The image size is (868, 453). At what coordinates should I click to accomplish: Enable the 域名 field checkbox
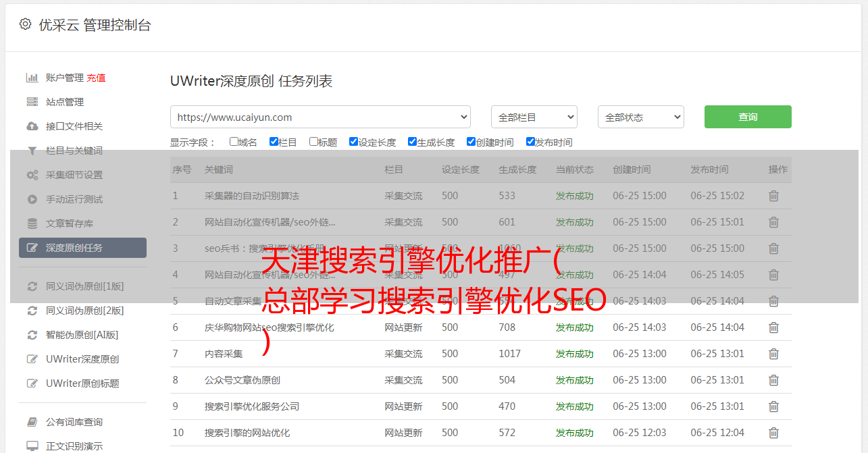(234, 142)
